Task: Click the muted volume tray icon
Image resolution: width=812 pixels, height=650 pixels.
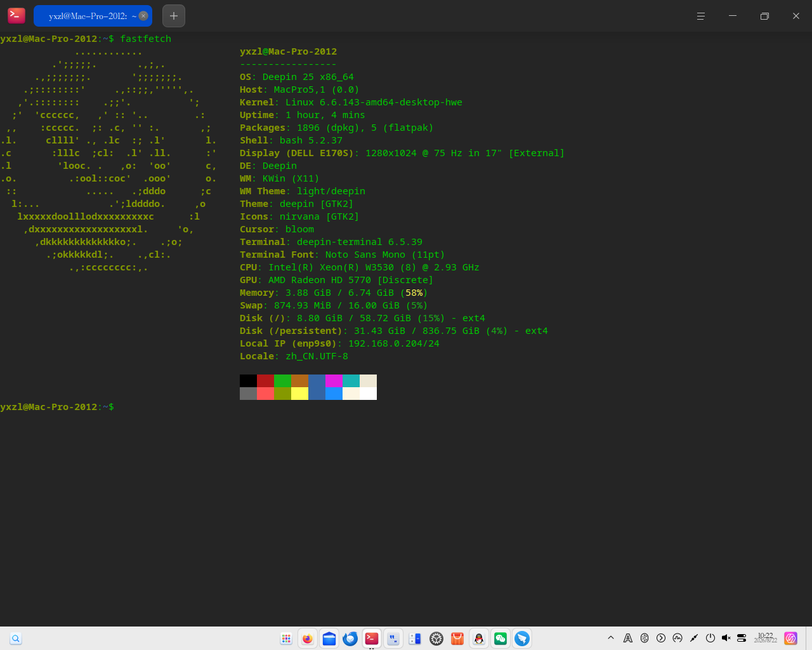Action: click(x=726, y=638)
